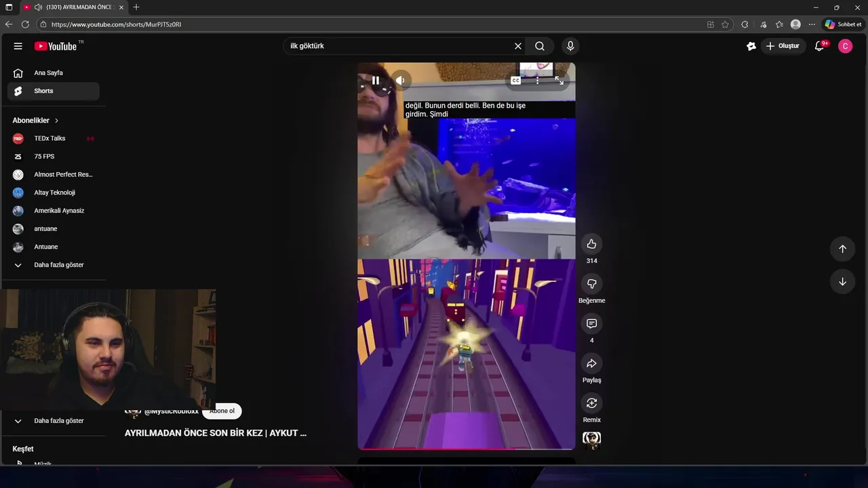This screenshot has width=868, height=488.
Task: Open Copilot with Sohbet et button
Action: tap(843, 24)
